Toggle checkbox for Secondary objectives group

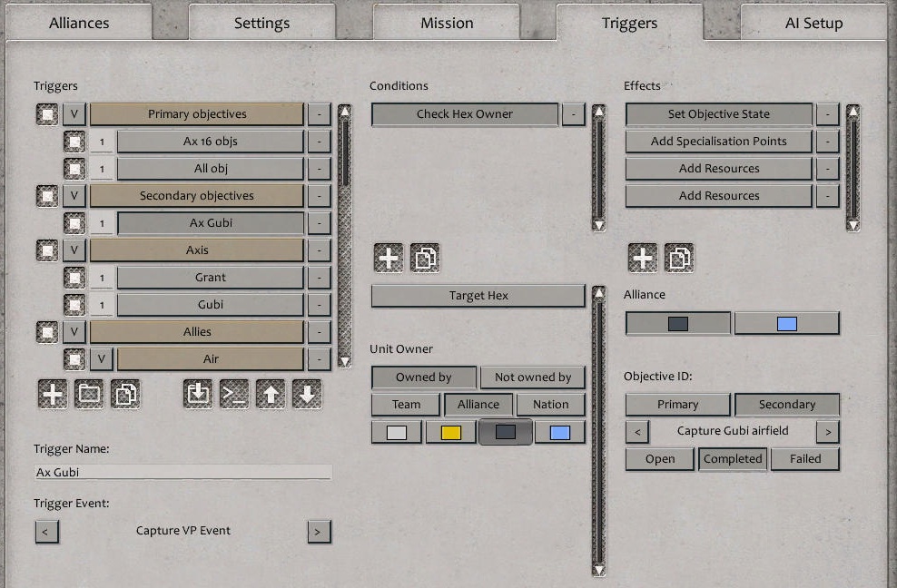(47, 196)
